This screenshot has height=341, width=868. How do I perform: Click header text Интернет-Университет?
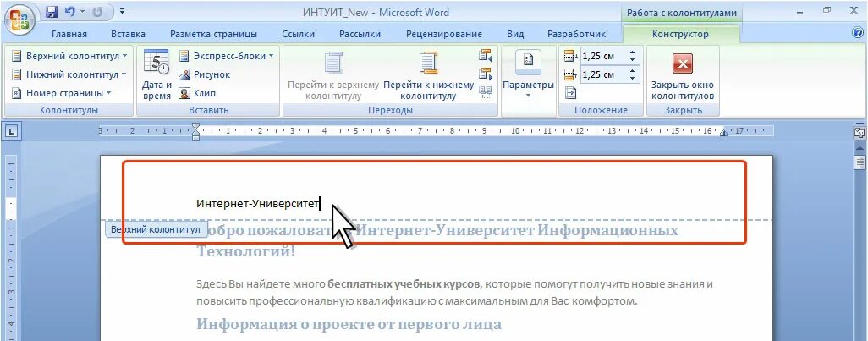(258, 204)
